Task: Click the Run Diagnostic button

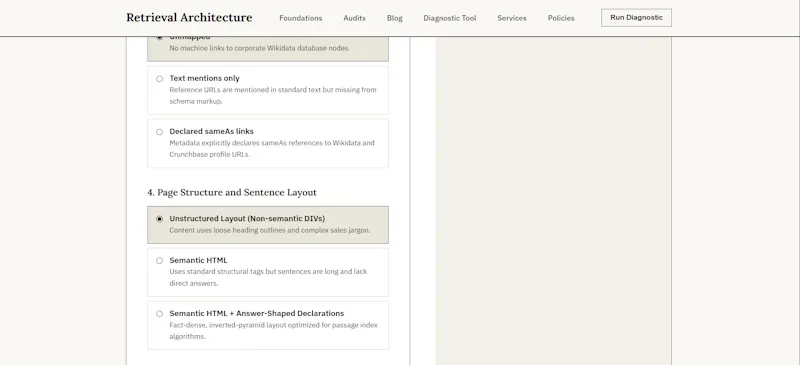Action: coord(636,17)
